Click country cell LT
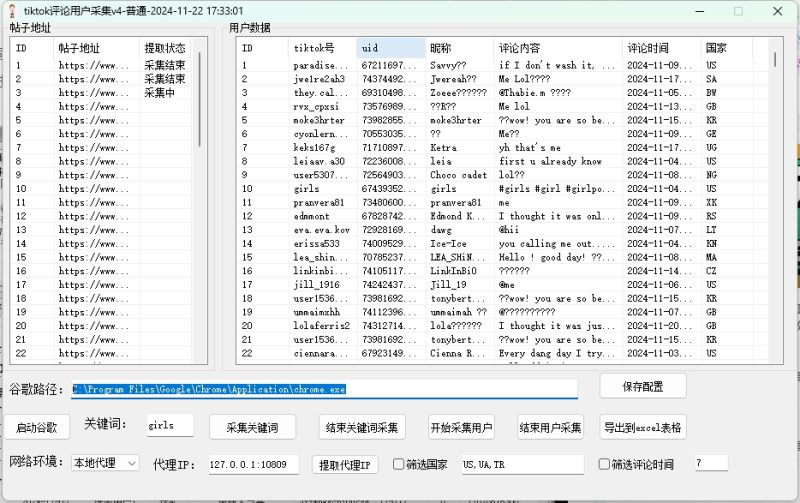Viewport: 800px width, 503px height. point(711,230)
